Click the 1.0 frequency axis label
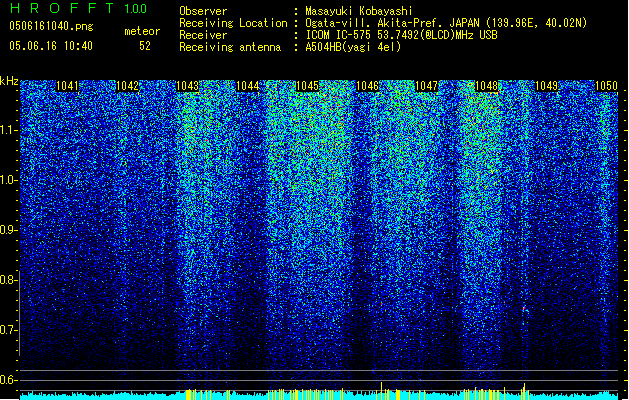 coord(8,180)
